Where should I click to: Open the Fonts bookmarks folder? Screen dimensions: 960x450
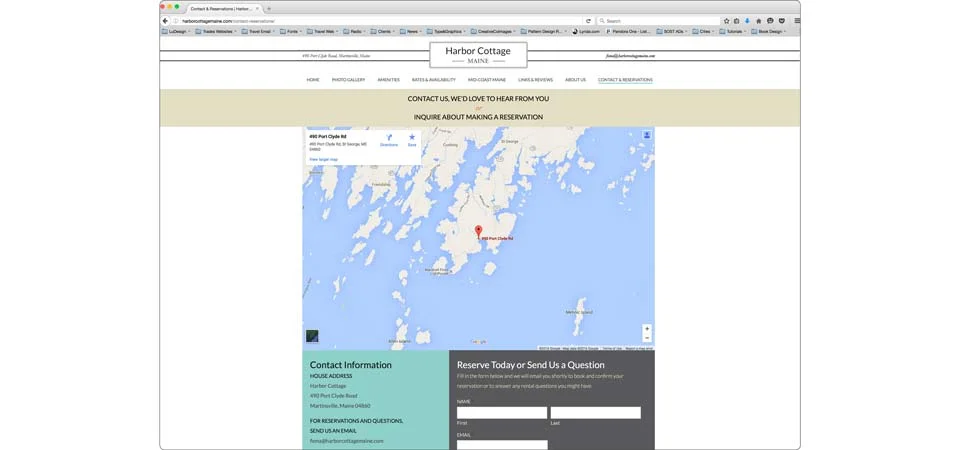click(x=290, y=31)
